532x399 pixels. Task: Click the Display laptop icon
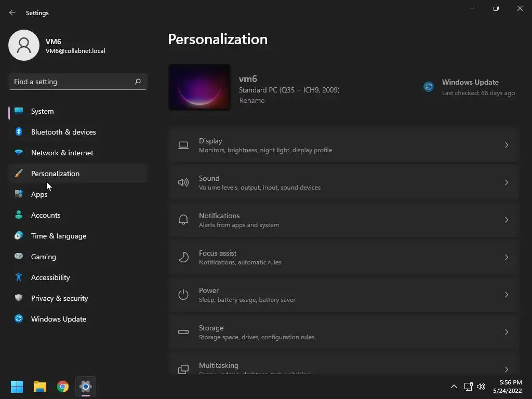coord(183,145)
